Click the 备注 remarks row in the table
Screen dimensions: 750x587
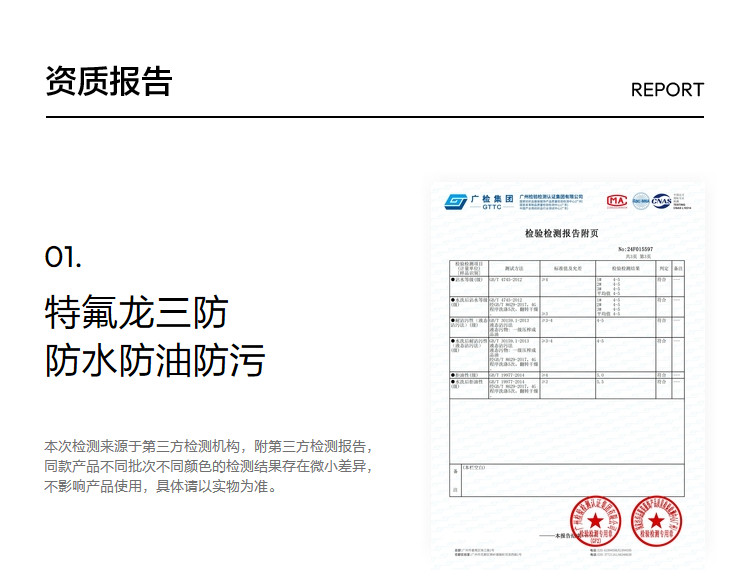pos(455,470)
